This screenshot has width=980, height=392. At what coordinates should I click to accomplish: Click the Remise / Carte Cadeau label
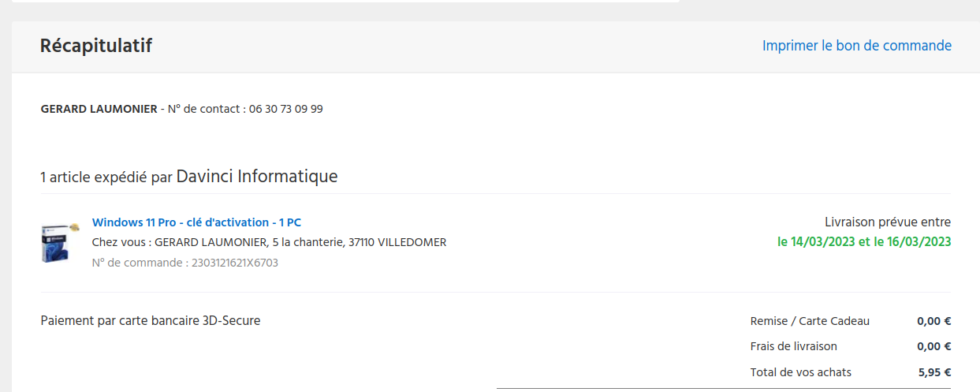[810, 321]
